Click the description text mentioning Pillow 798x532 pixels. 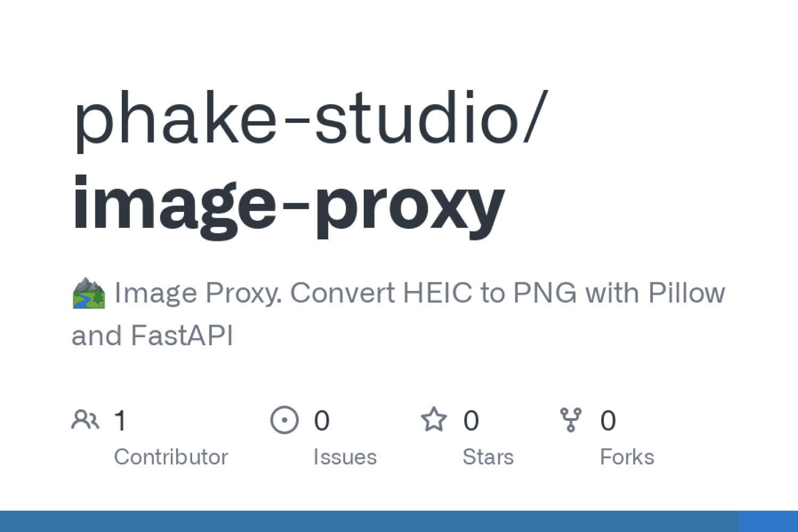pos(420,293)
